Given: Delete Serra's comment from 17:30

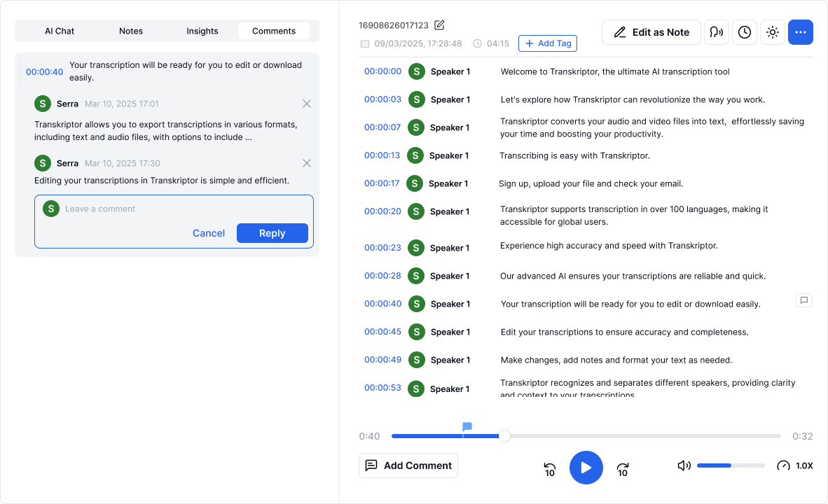Looking at the screenshot, I should [x=307, y=164].
